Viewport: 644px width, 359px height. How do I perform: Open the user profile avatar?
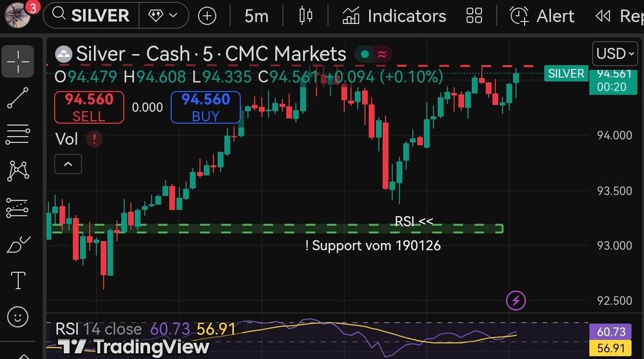17,15
